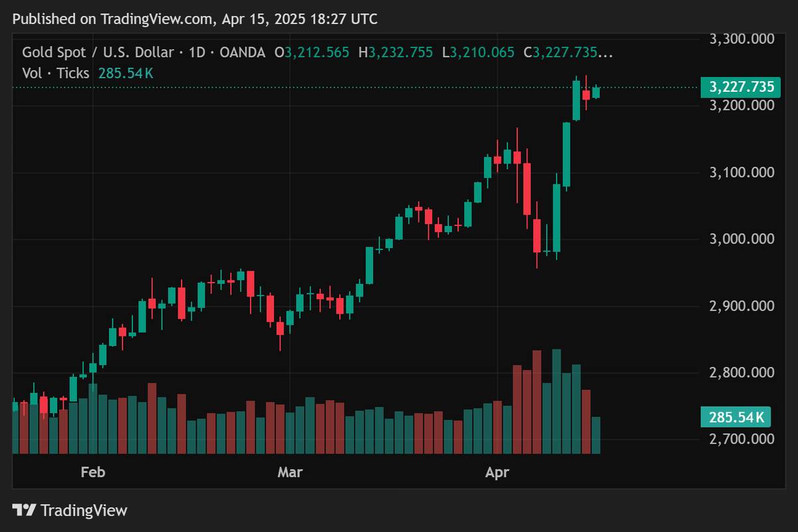
Task: Select the high value 3,232.755
Action: pyautogui.click(x=400, y=53)
